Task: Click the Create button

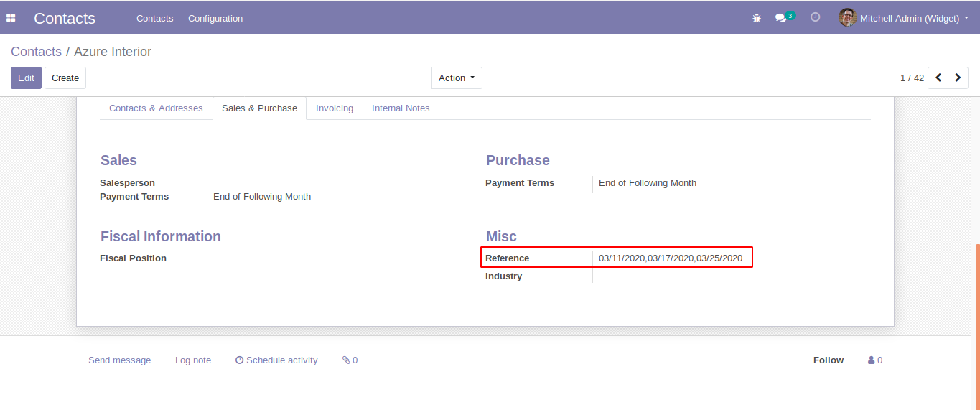Action: (65, 78)
